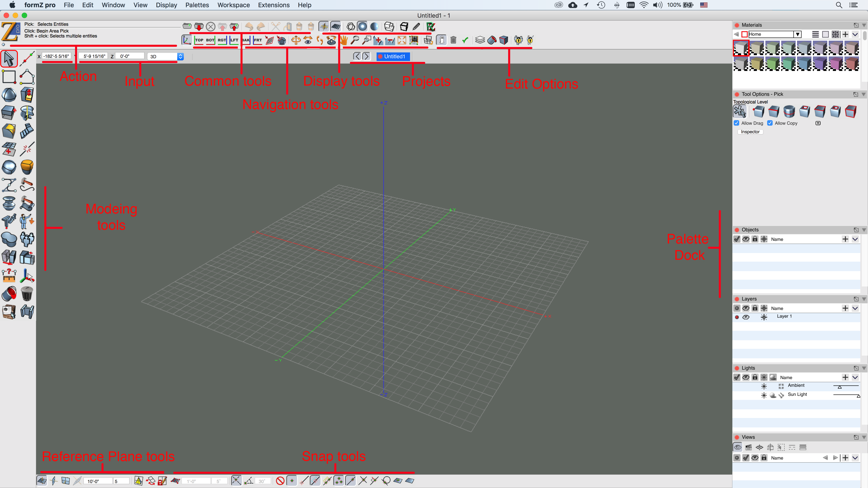
Task: Select the hand pan navigation tool
Action: click(344, 40)
